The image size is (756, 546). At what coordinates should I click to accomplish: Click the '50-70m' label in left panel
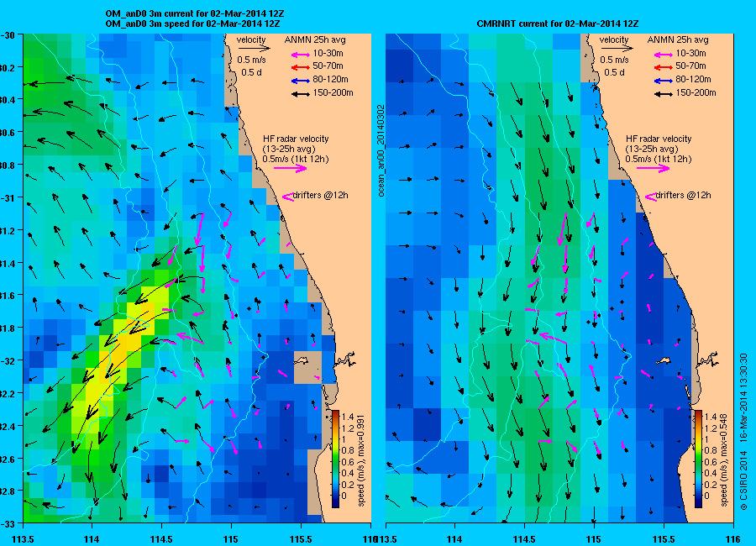tap(328, 66)
